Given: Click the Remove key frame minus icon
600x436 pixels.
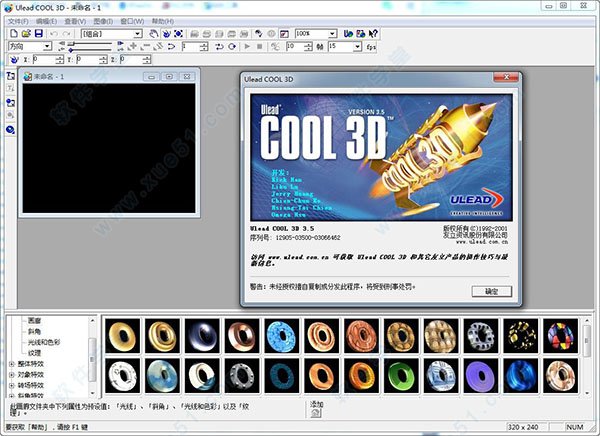Looking at the screenshot, I should point(145,47).
